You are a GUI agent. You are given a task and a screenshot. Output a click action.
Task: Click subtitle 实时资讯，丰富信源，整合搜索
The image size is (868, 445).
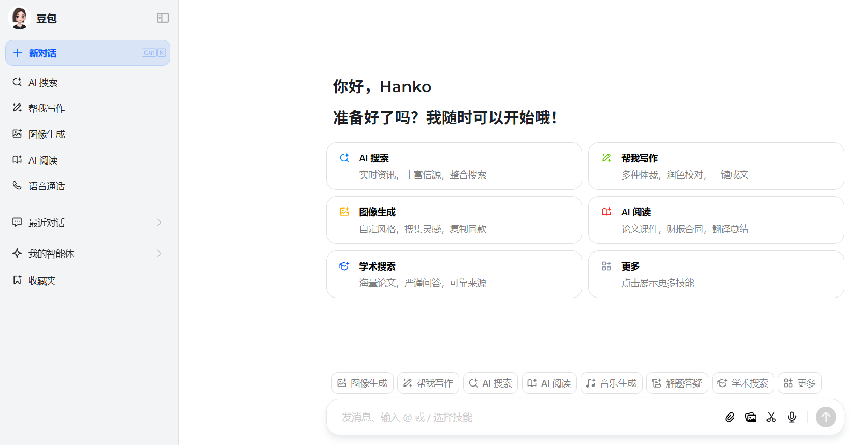click(423, 175)
